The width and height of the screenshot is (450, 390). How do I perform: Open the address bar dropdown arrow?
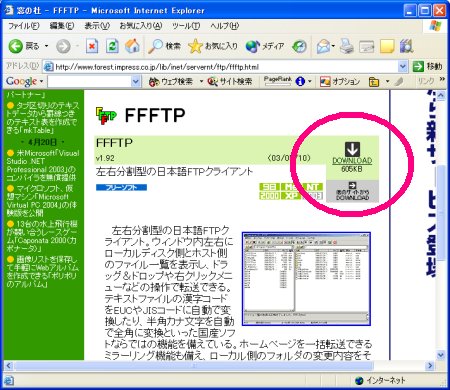click(x=403, y=67)
